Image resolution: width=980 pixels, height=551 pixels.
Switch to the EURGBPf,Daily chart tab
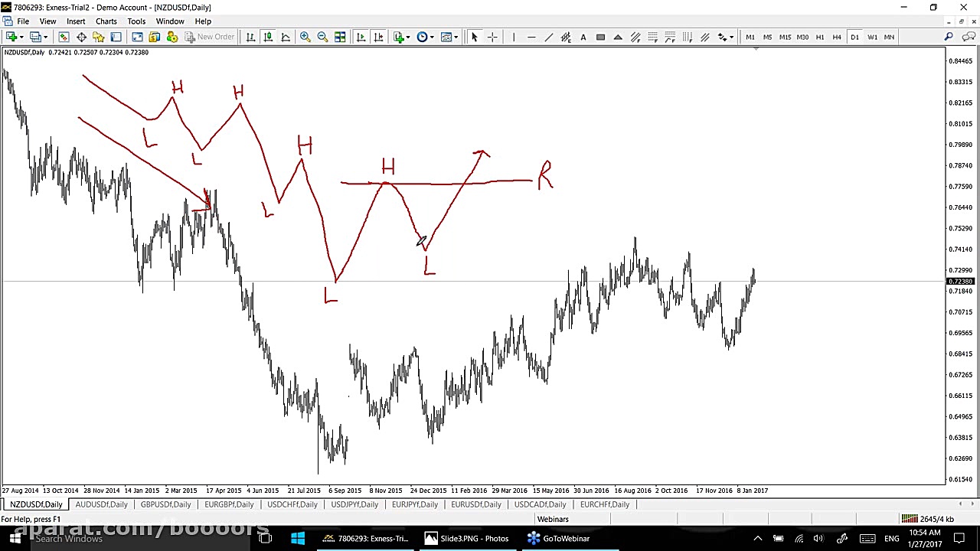click(229, 504)
